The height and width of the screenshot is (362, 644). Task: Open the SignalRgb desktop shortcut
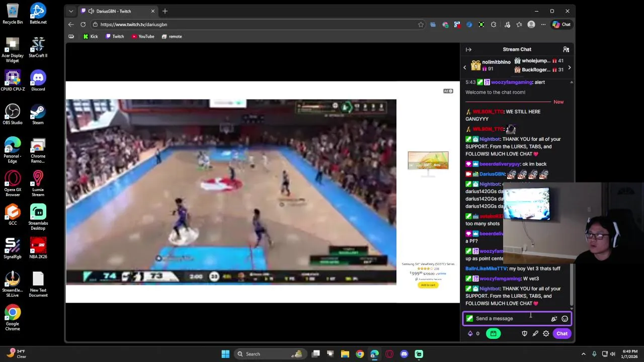click(x=13, y=248)
